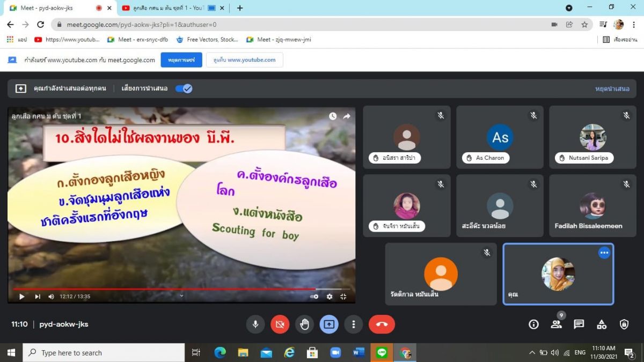Open host controls shield icon
The height and width of the screenshot is (362, 644).
click(624, 324)
